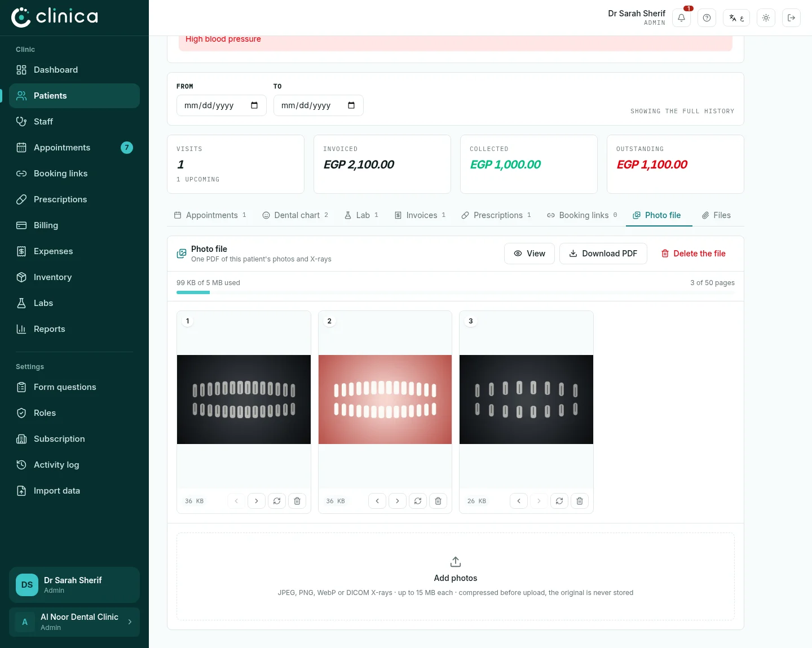Move photo page 2 forward
This screenshot has width=812, height=648.
pyautogui.click(x=398, y=501)
